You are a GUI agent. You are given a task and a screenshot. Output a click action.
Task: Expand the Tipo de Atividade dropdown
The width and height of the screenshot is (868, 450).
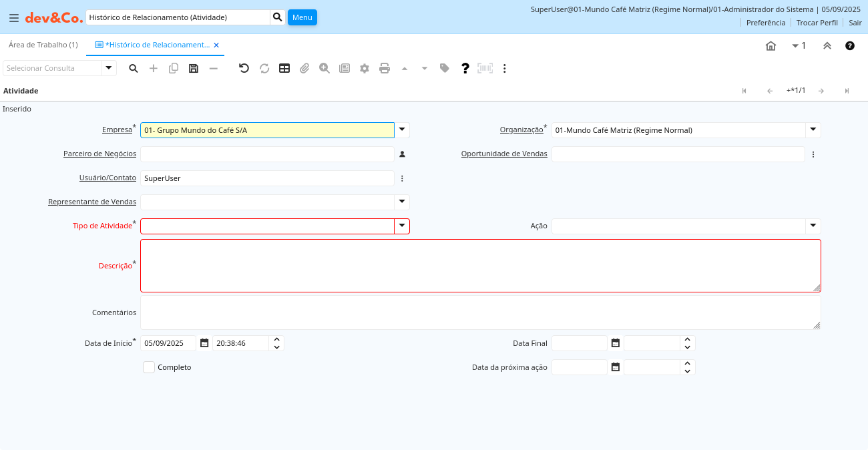(402, 226)
